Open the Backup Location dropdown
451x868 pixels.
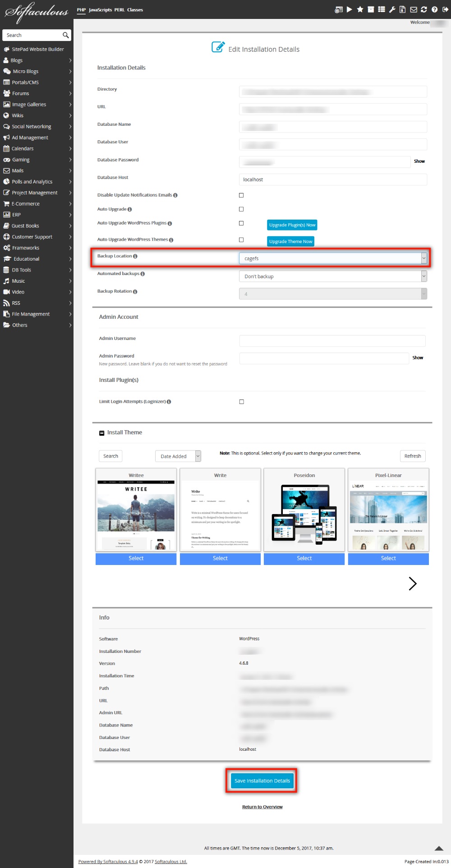tap(333, 258)
